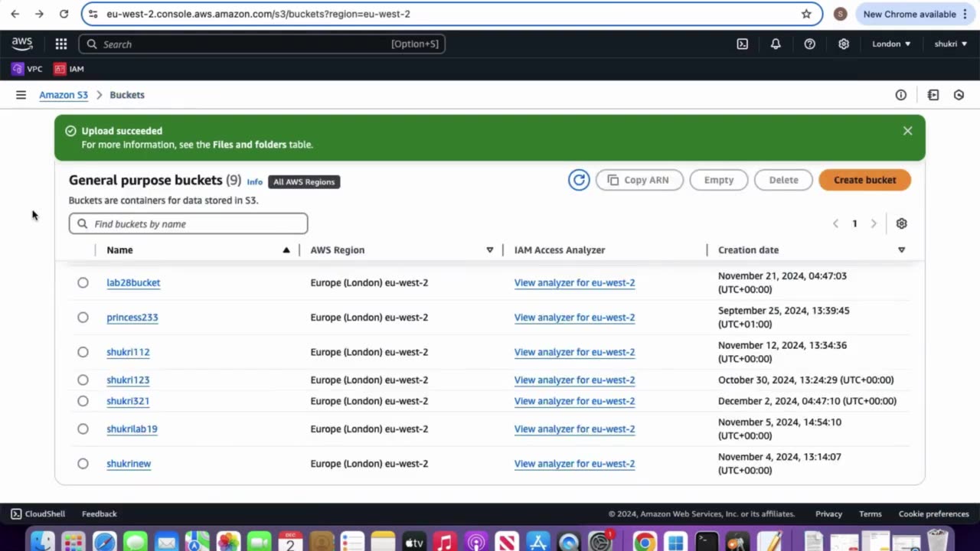Click the AWS logo home icon

[22, 44]
